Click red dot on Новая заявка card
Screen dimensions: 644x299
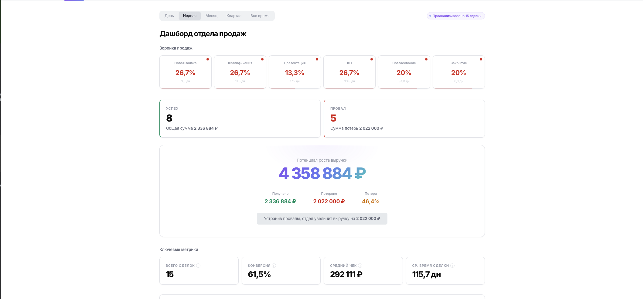coord(208,59)
